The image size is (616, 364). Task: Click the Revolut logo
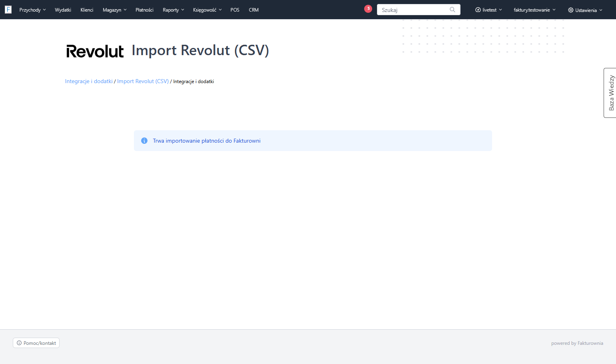95,51
